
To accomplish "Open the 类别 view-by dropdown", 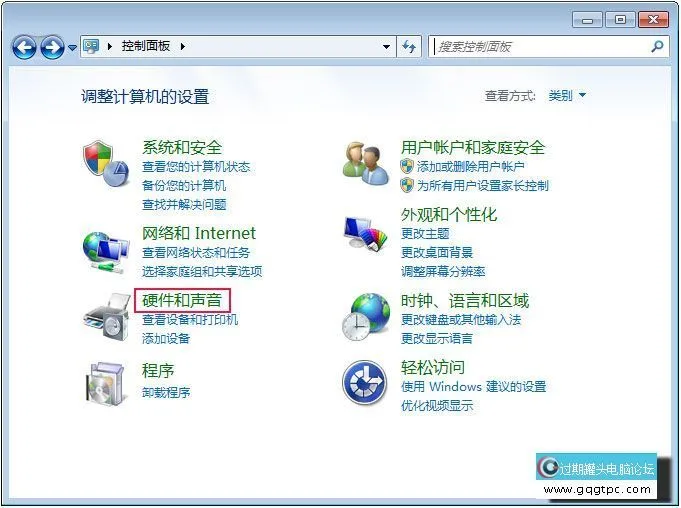I will [567, 95].
